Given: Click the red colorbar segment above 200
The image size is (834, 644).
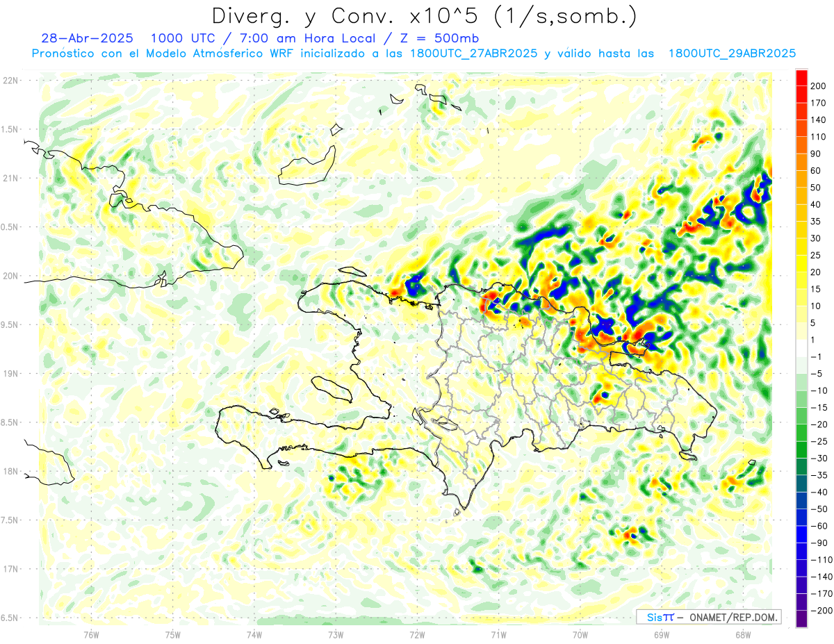Looking at the screenshot, I should coord(801,76).
